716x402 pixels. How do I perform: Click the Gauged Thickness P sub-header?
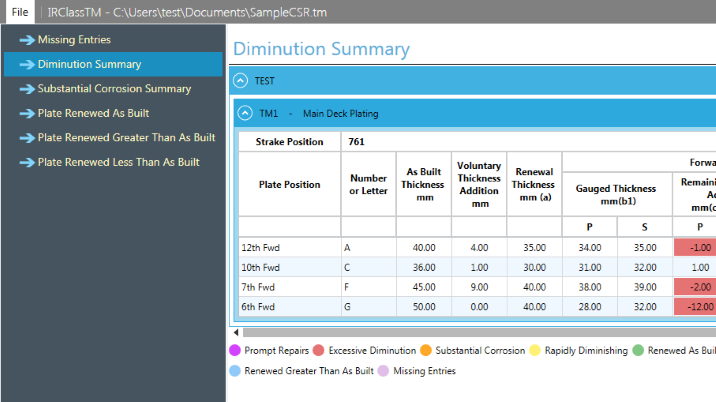point(590,227)
